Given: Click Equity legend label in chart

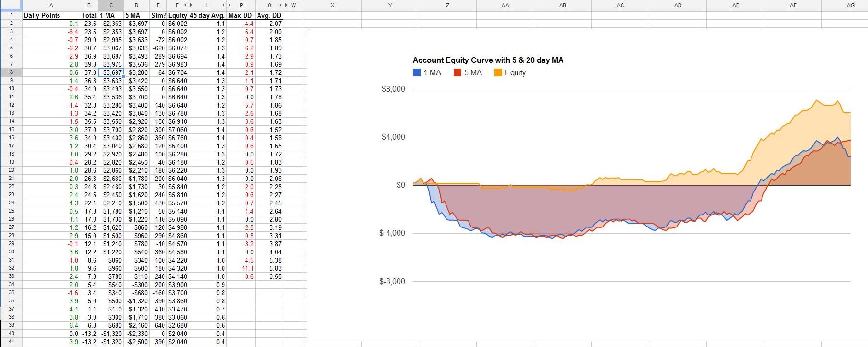Looking at the screenshot, I should (x=515, y=73).
